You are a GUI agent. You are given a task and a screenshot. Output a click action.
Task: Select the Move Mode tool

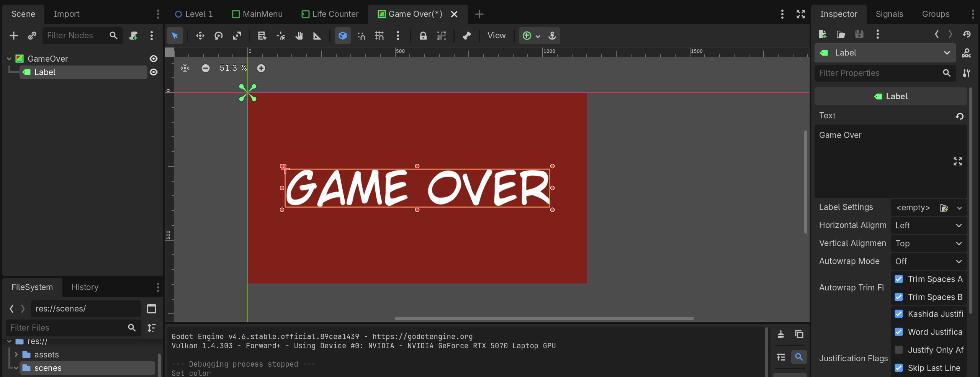200,36
